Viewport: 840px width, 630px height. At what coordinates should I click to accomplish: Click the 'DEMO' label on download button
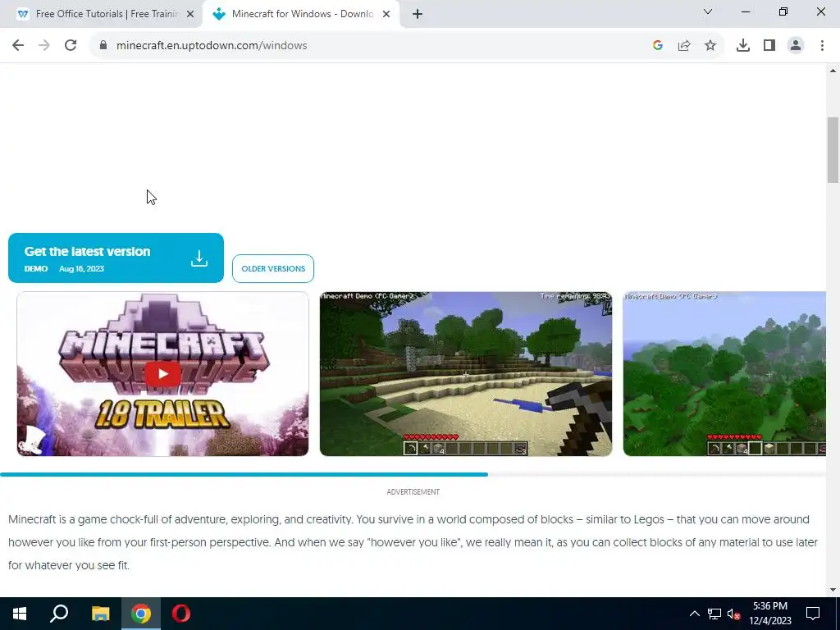point(36,269)
